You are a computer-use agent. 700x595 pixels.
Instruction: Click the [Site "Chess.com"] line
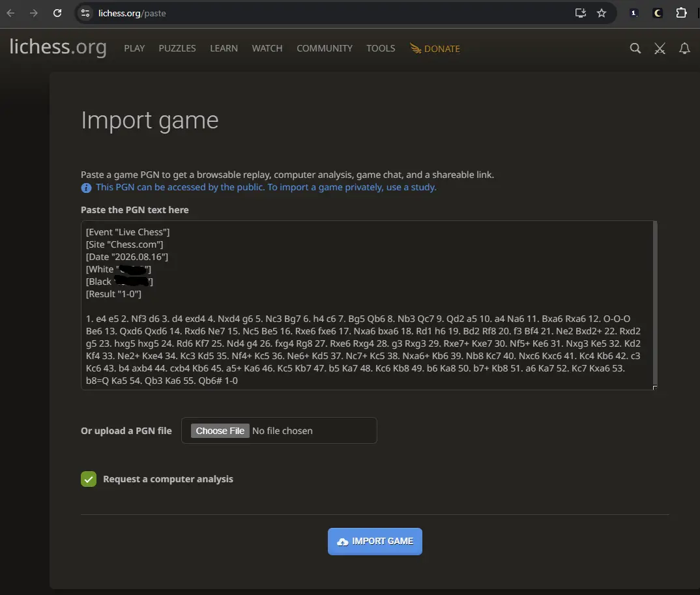tap(124, 244)
